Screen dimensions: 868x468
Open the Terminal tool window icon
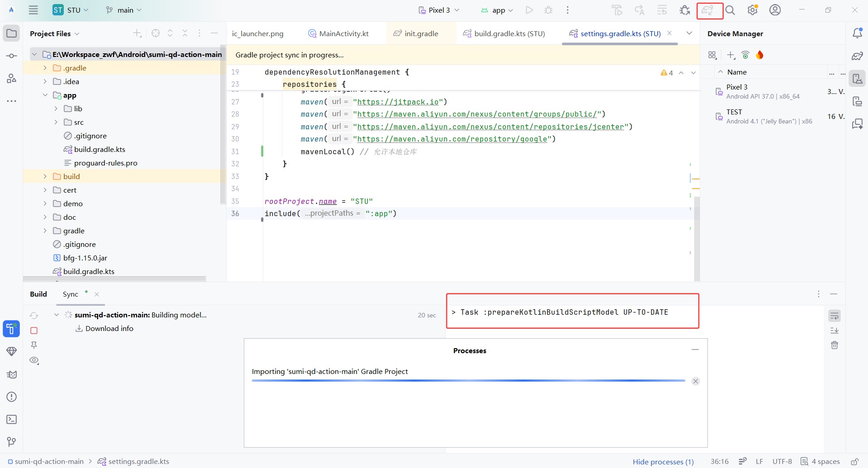(x=12, y=419)
